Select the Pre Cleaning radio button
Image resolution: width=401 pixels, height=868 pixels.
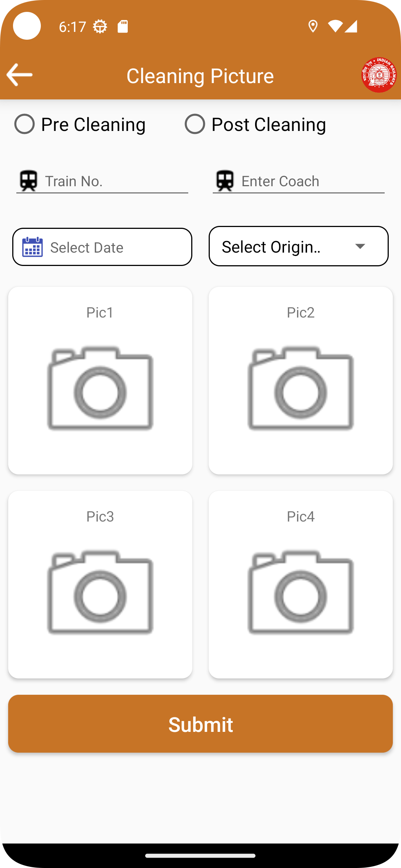(25, 124)
